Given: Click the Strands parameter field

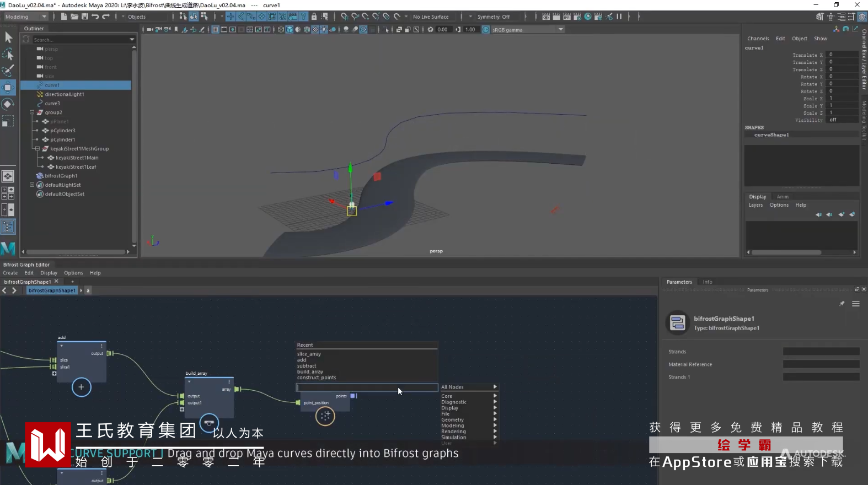Looking at the screenshot, I should pyautogui.click(x=821, y=352).
